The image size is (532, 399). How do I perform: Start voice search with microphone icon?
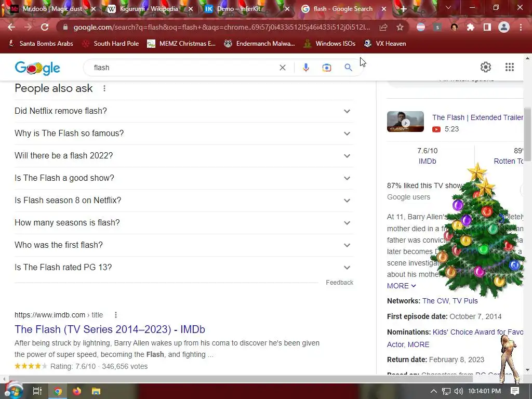[x=305, y=68]
